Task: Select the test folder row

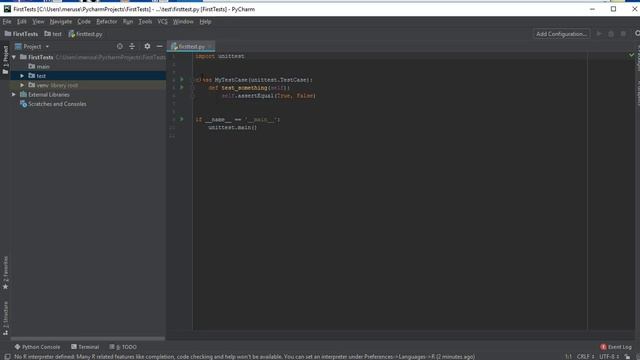Action: (88, 76)
